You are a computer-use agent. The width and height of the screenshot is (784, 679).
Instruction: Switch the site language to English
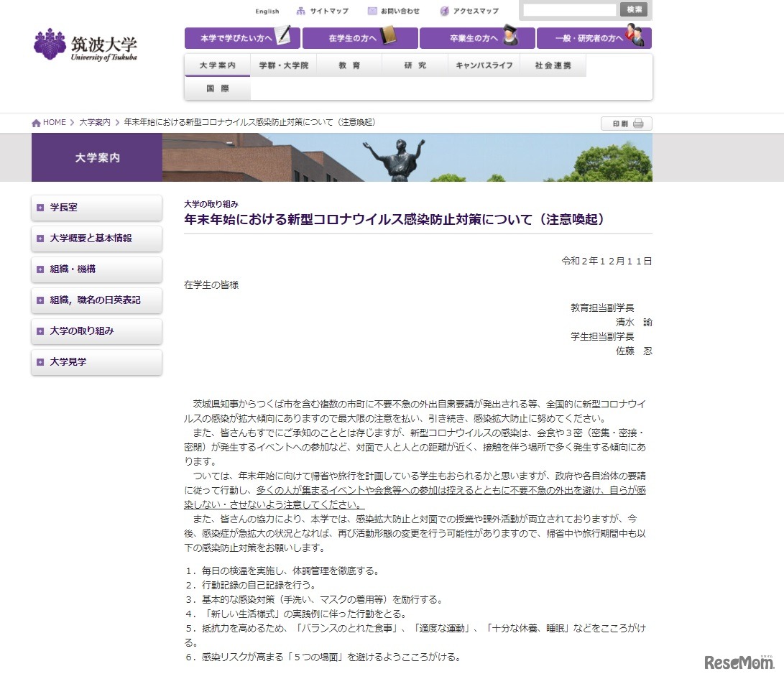[267, 11]
